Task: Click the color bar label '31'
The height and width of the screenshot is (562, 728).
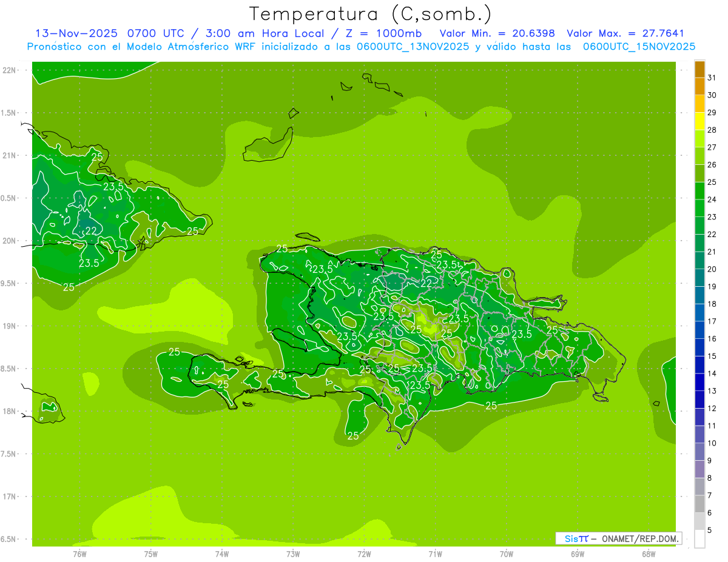Action: [712, 78]
